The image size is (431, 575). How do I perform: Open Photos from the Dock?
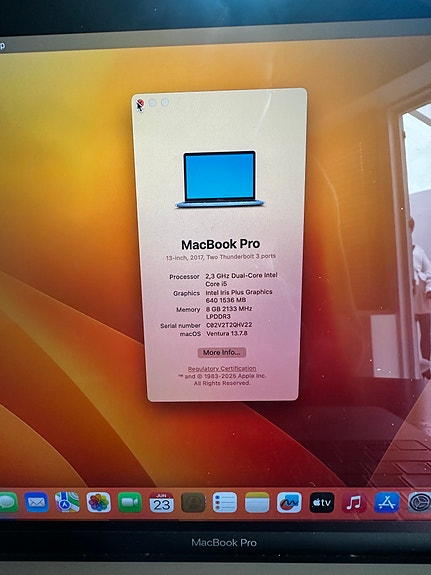[x=99, y=502]
